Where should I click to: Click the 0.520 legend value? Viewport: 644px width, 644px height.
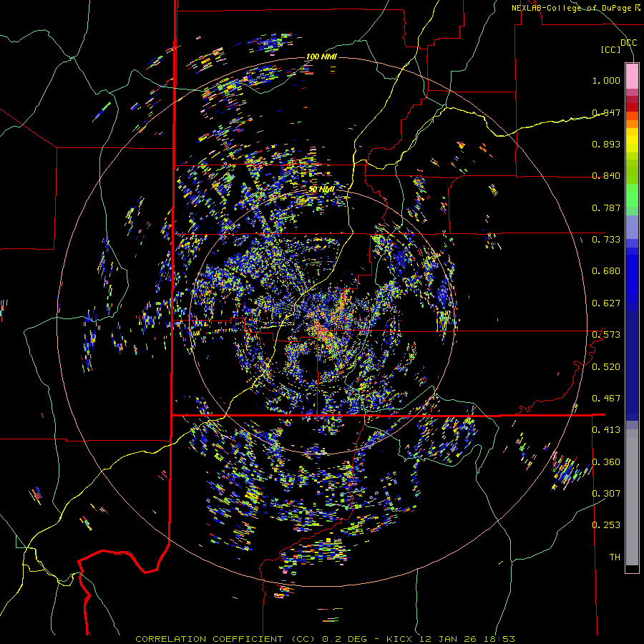(606, 367)
